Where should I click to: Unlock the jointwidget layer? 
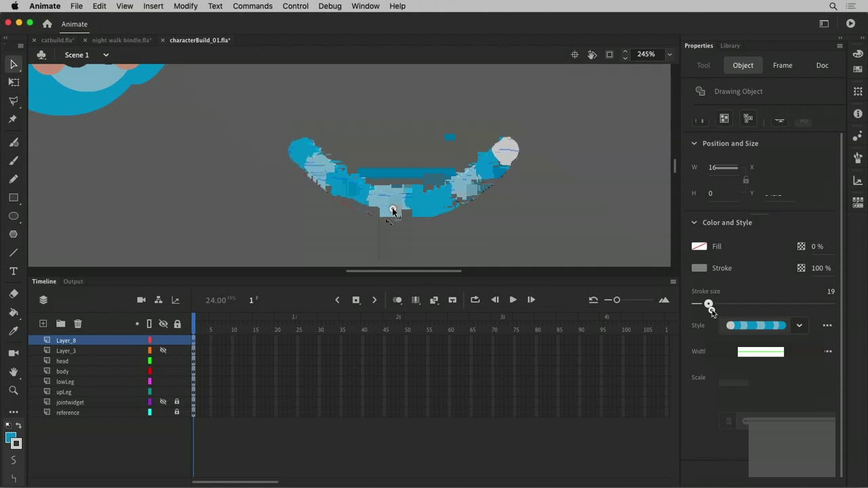[x=177, y=402]
